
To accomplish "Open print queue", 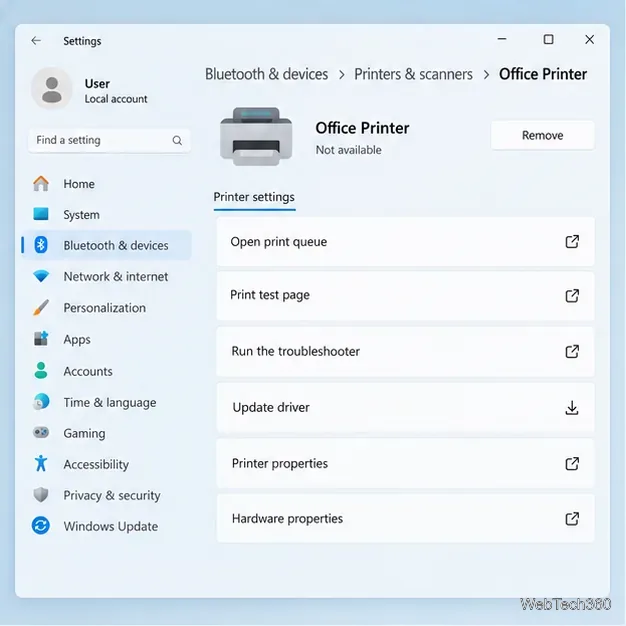I will pyautogui.click(x=405, y=242).
